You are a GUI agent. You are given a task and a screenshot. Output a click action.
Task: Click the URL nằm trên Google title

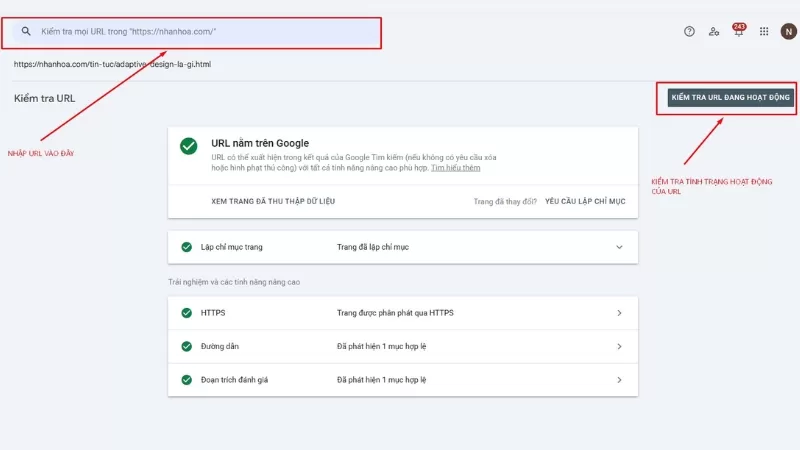point(260,143)
